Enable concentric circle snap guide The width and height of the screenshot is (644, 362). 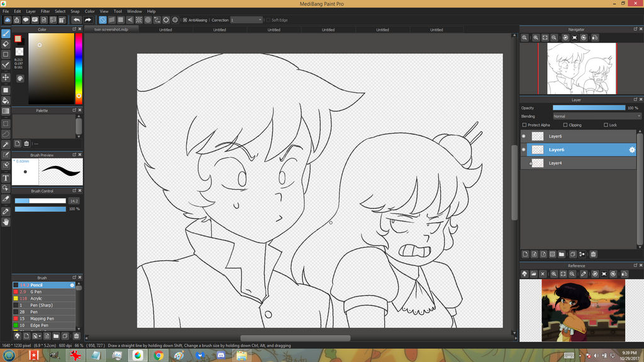coord(148,19)
